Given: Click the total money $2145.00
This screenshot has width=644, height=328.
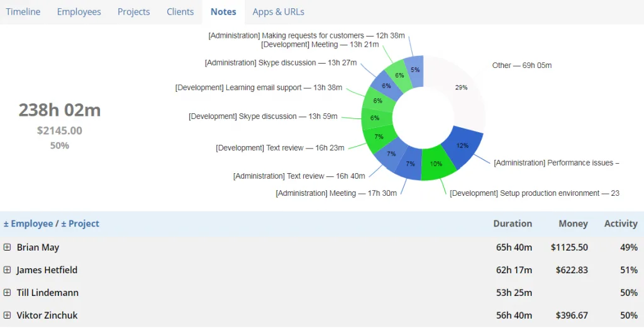Looking at the screenshot, I should (x=60, y=131).
